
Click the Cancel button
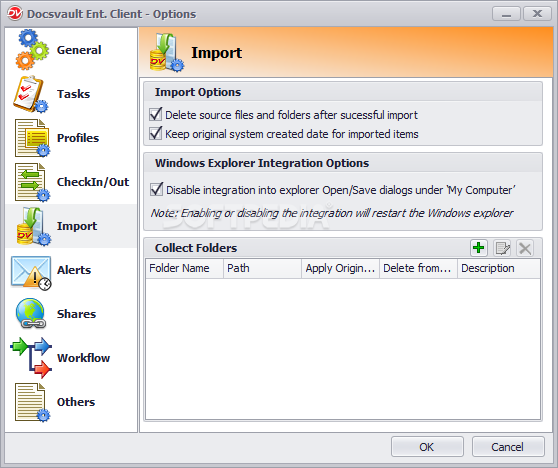click(508, 447)
